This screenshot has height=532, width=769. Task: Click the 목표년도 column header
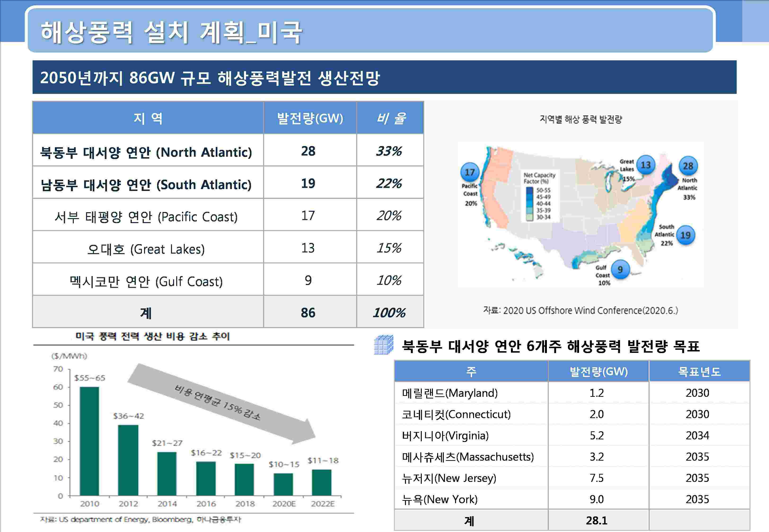pyautogui.click(x=699, y=371)
